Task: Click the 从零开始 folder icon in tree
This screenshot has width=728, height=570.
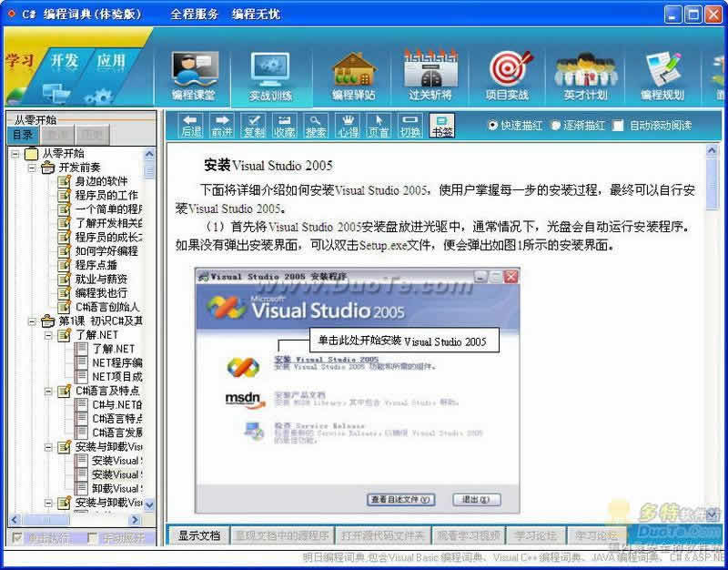Action: point(31,153)
